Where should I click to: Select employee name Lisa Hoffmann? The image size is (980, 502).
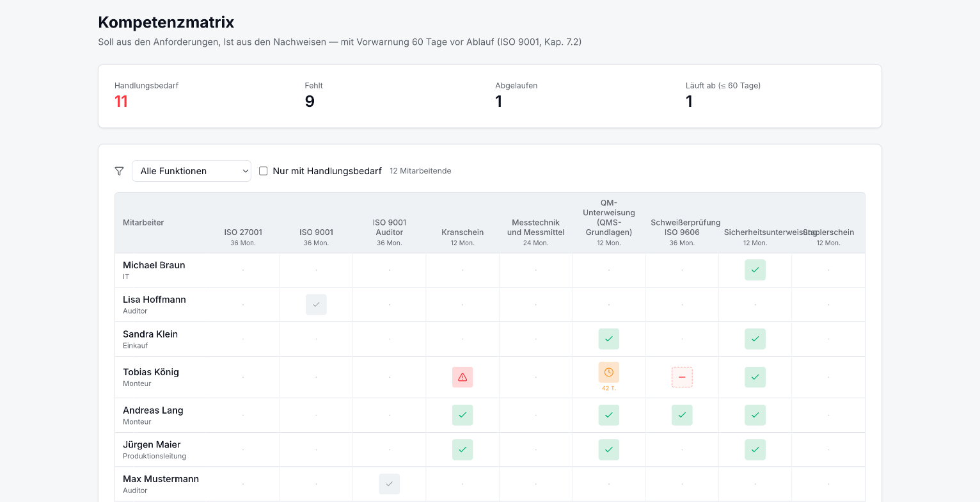coord(154,300)
